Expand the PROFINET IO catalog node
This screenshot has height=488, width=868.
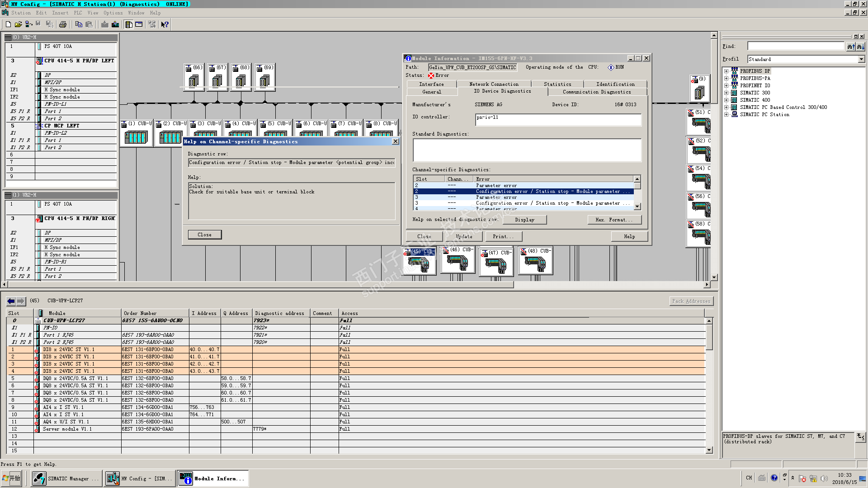click(x=726, y=85)
